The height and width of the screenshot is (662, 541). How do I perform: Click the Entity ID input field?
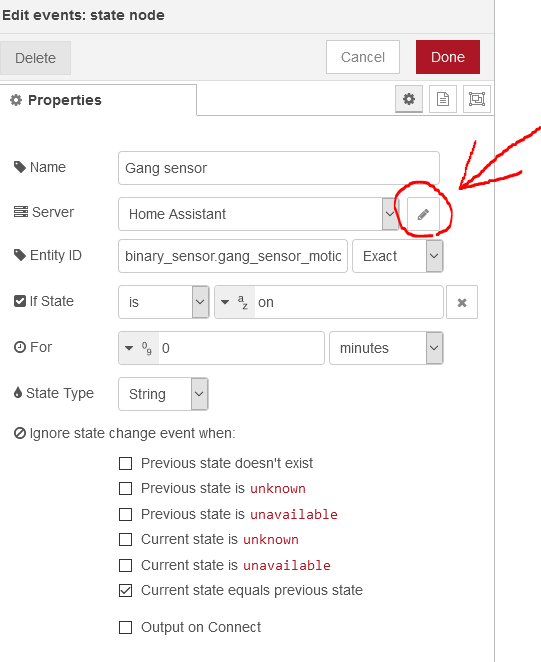[x=233, y=256]
